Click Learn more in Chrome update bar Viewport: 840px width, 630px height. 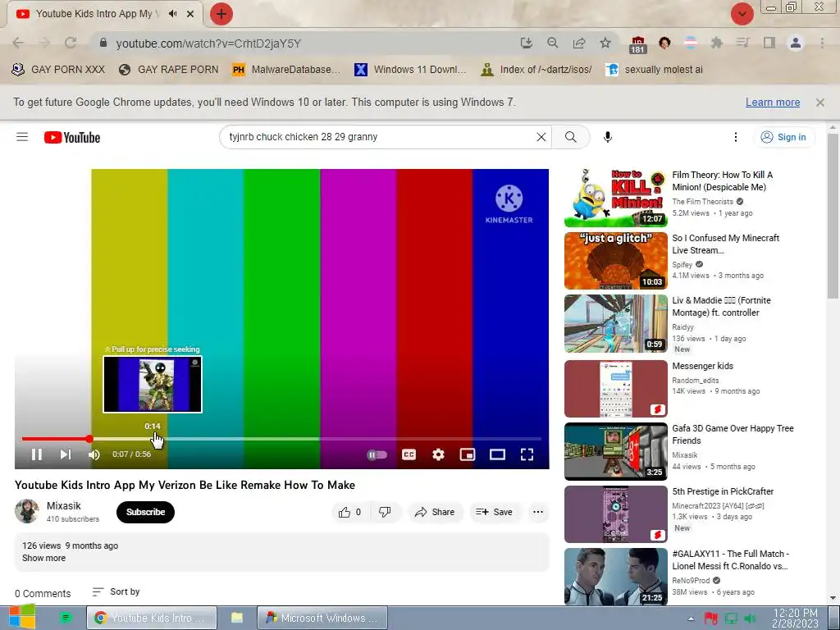point(773,103)
